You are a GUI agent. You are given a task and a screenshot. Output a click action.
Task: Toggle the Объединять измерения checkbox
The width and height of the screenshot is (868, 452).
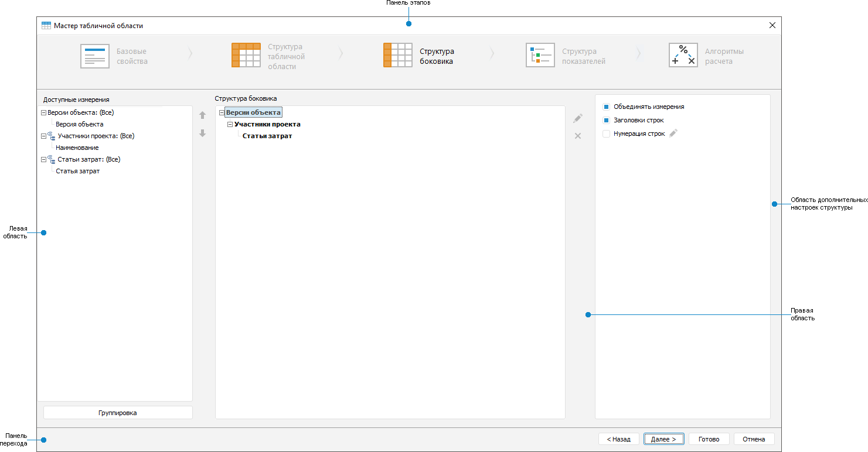click(607, 107)
